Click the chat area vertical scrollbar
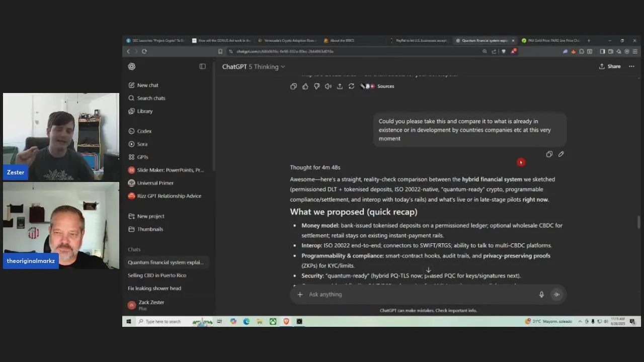Viewport: 644px width, 362px height. tap(638, 221)
